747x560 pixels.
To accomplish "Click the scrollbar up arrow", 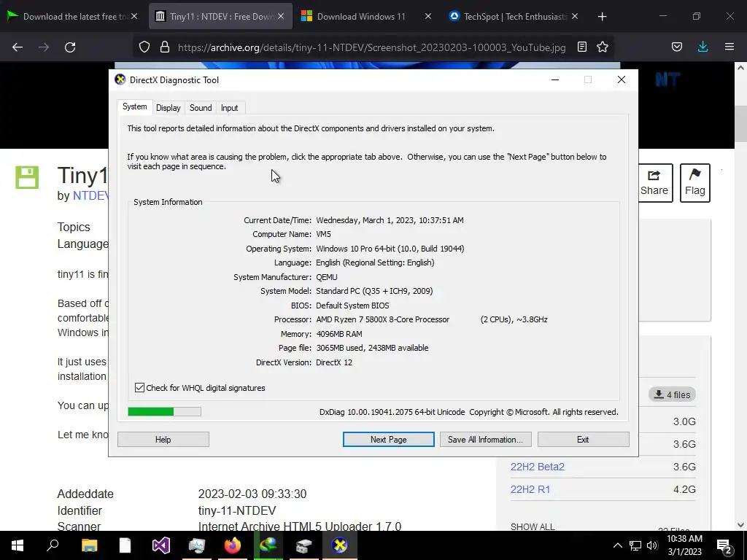I will (741, 68).
